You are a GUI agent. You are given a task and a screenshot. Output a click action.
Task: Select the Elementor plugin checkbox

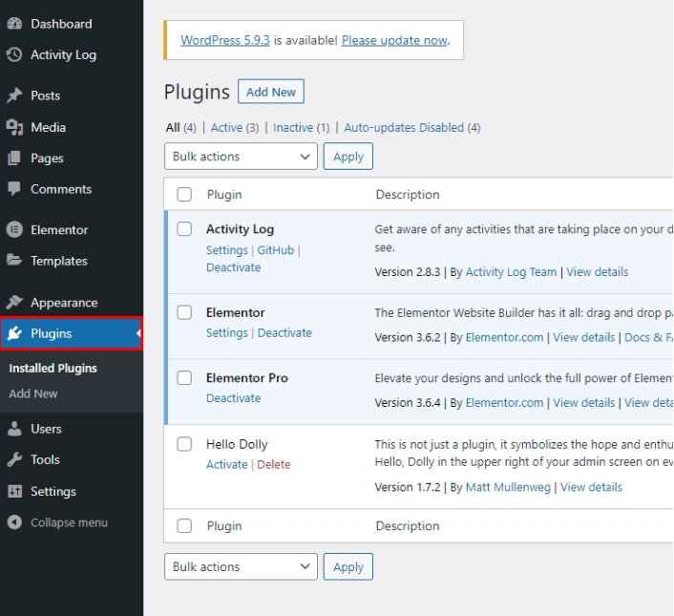(x=184, y=312)
